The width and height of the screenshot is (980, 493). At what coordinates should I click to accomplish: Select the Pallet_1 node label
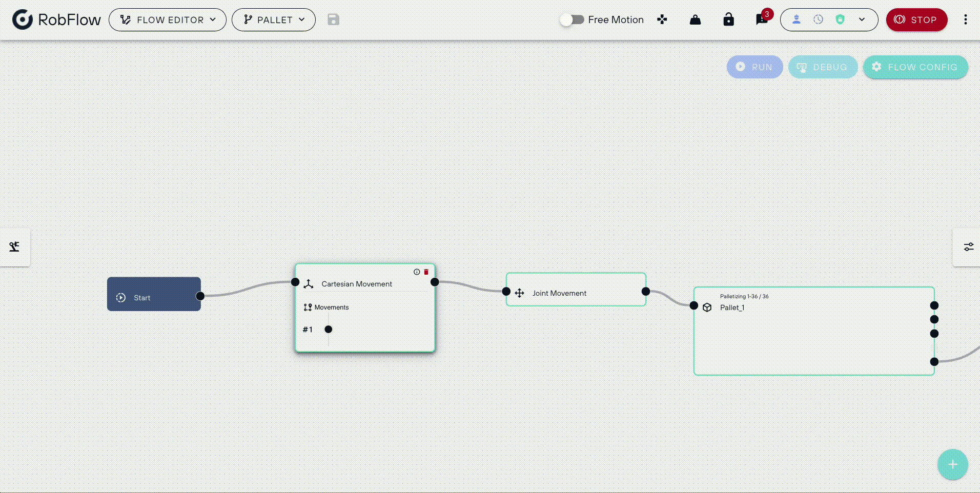[732, 307]
